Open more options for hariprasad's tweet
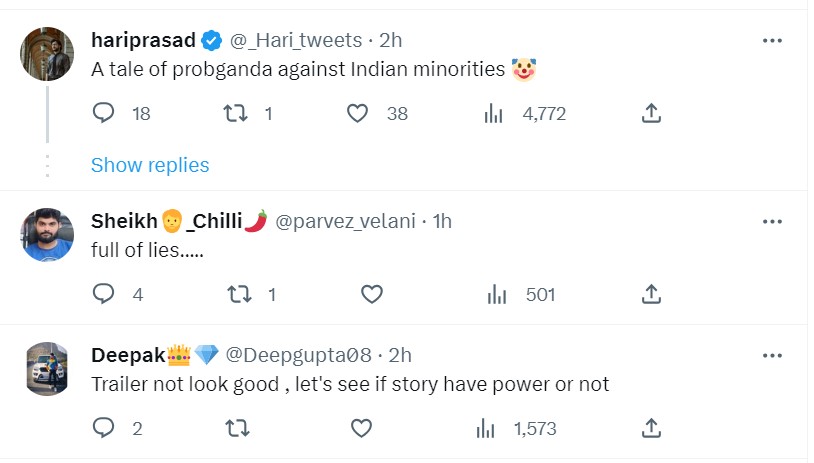The height and width of the screenshot is (463, 814). pos(772,40)
